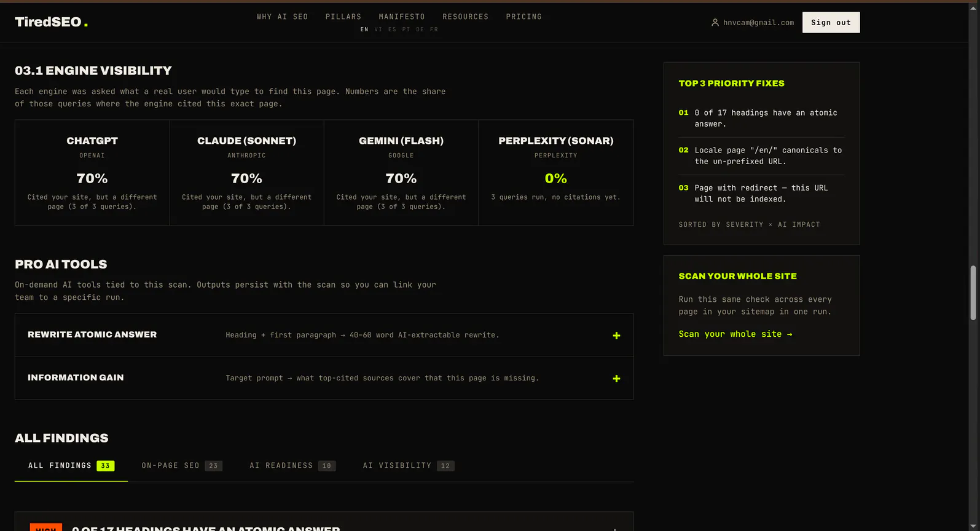Switch to the On-Page SEO tab
Image resolution: width=980 pixels, height=531 pixels.
point(182,466)
